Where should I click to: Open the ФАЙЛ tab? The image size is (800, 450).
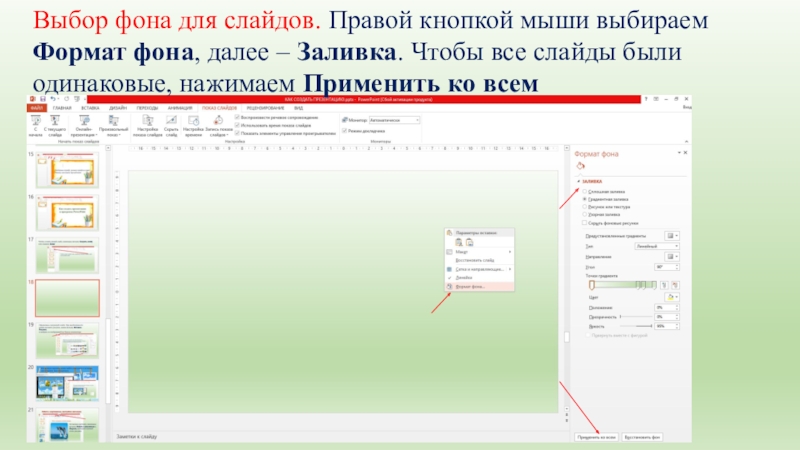coord(36,108)
